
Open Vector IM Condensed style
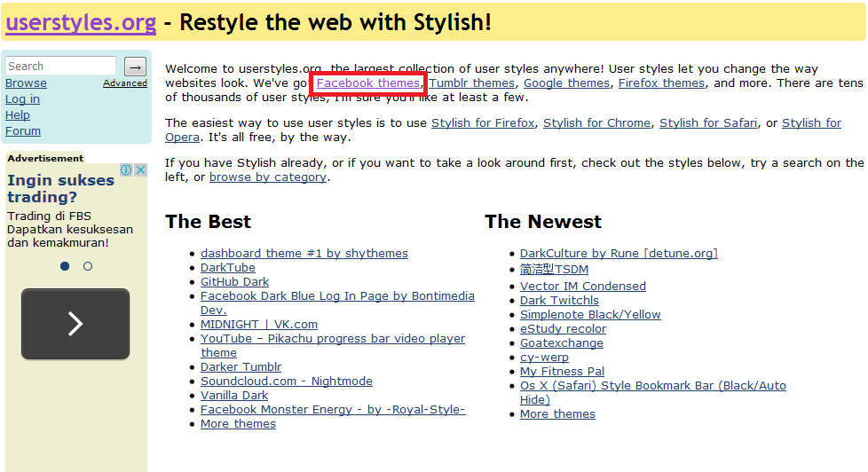(x=583, y=287)
